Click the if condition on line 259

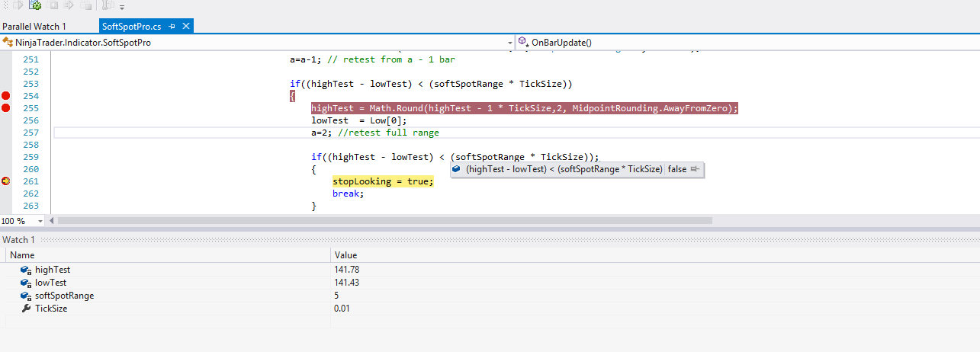point(455,157)
